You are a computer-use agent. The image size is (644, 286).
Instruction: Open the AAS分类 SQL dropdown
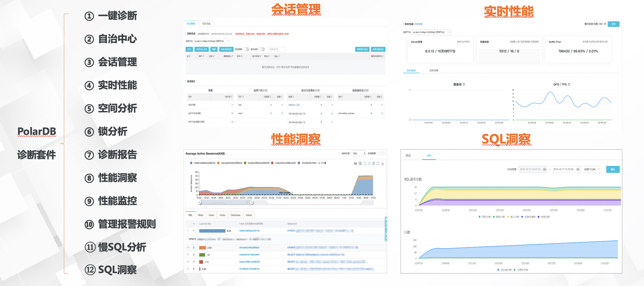click(359, 154)
